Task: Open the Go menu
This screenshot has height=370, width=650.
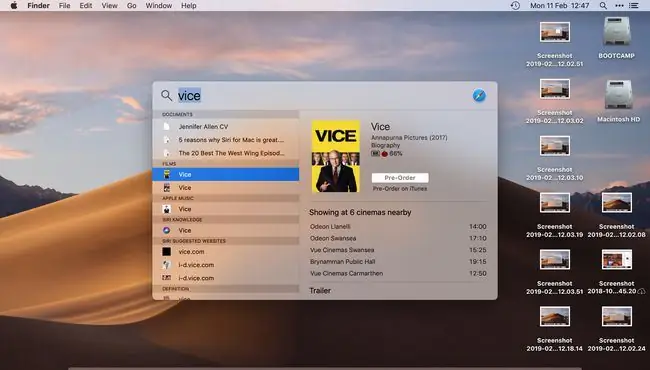Action: (x=131, y=6)
